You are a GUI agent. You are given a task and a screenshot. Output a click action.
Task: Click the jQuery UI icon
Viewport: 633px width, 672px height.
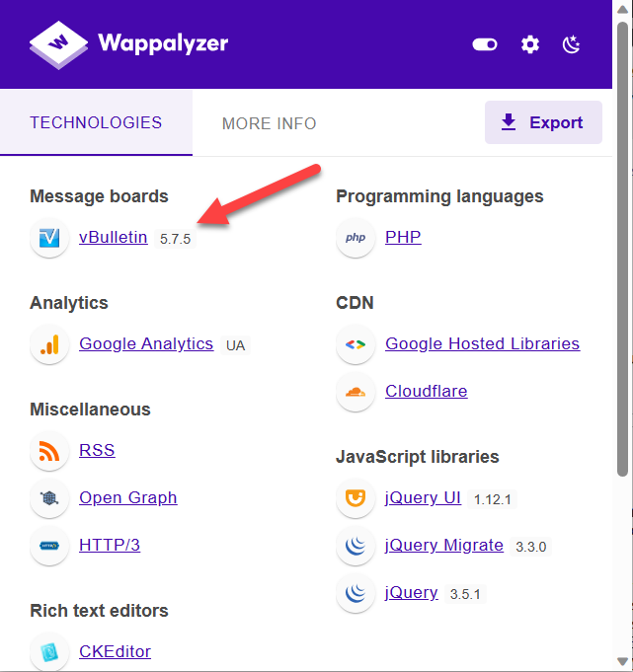356,498
